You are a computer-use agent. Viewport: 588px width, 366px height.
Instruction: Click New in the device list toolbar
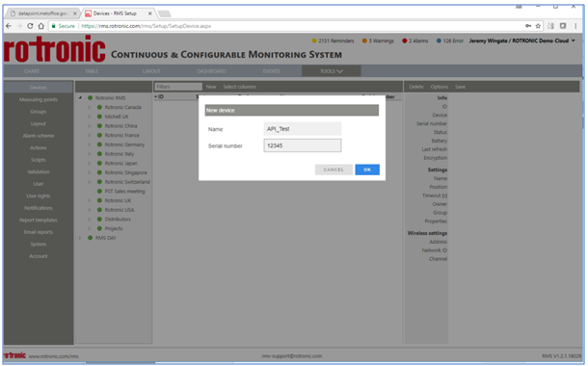point(211,87)
